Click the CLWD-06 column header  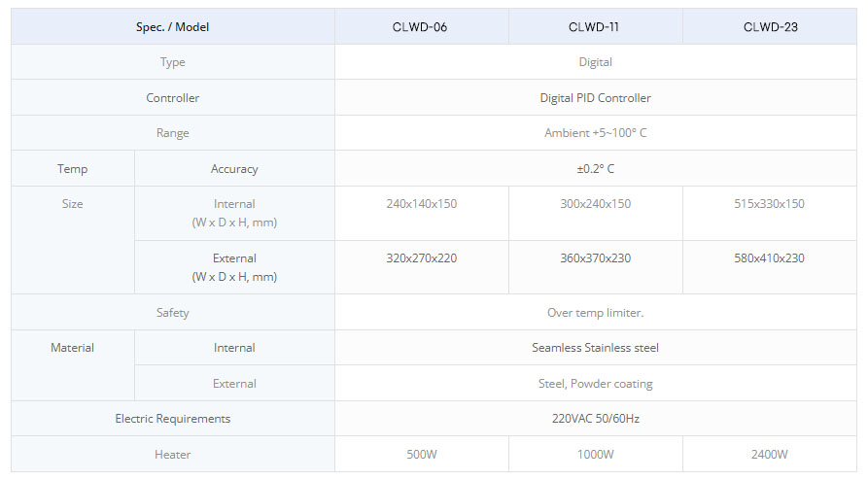[420, 27]
